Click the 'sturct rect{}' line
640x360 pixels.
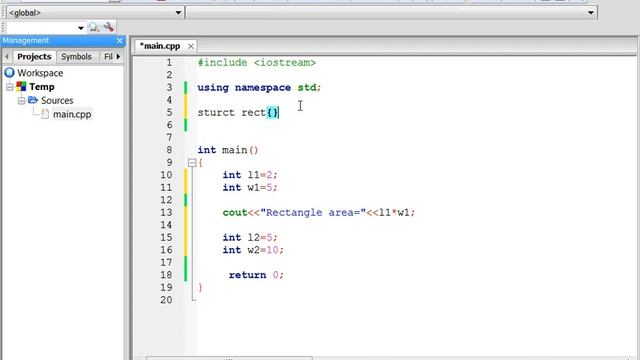pos(238,113)
